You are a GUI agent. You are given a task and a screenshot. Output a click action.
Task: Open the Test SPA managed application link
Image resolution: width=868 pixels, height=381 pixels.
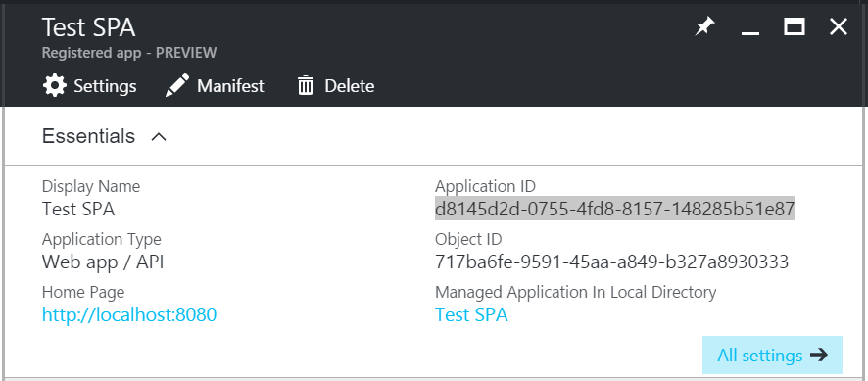(x=471, y=314)
